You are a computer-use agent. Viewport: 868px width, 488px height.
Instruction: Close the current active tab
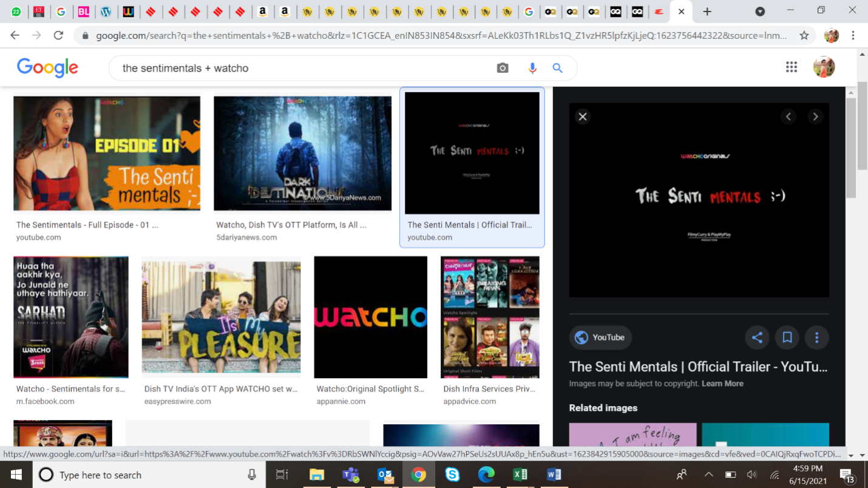click(x=681, y=12)
